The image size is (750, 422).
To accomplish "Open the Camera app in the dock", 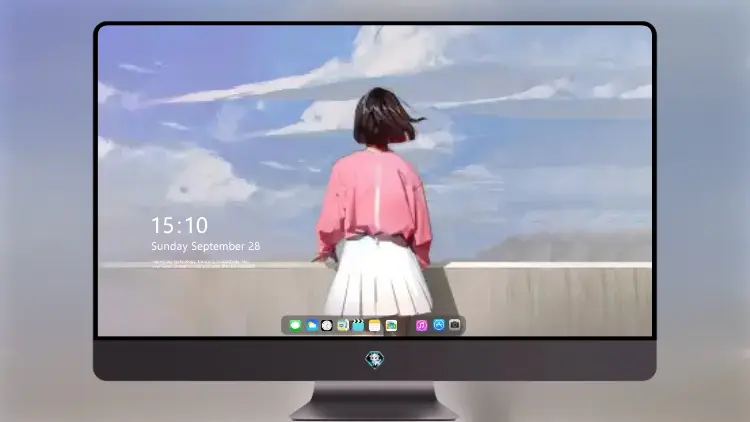I will 455,325.
